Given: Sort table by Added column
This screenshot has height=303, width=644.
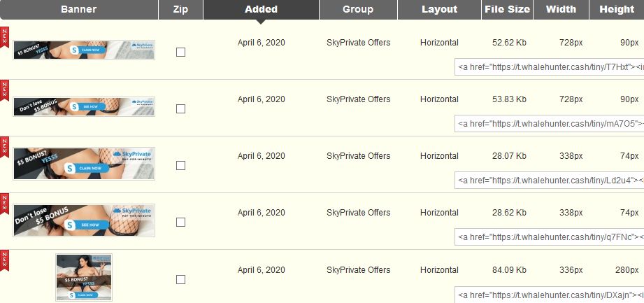Looking at the screenshot, I should click(x=262, y=10).
